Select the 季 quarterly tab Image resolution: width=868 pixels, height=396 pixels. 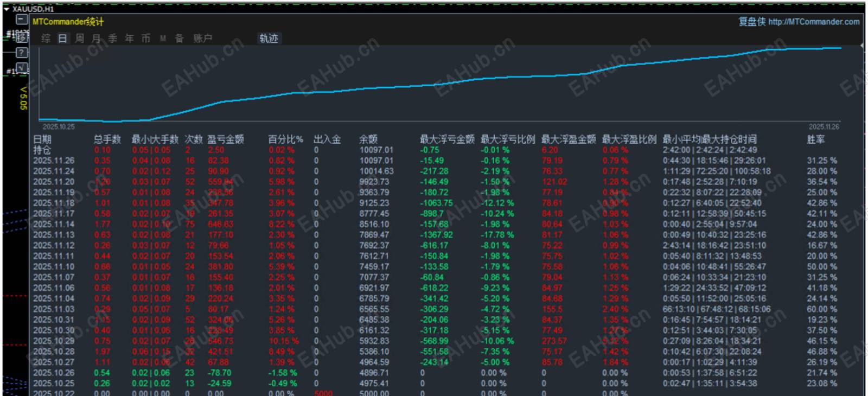point(113,39)
